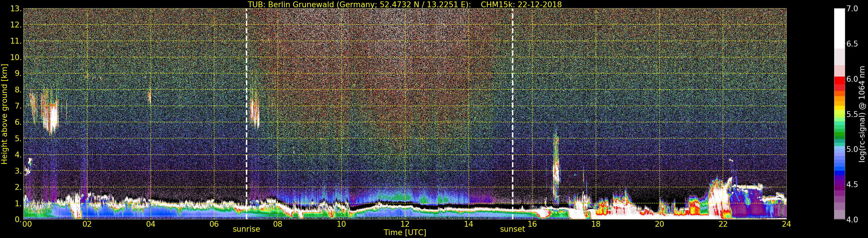Click height axis tick "4."
The height and width of the screenshot is (238, 868).
click(18, 155)
